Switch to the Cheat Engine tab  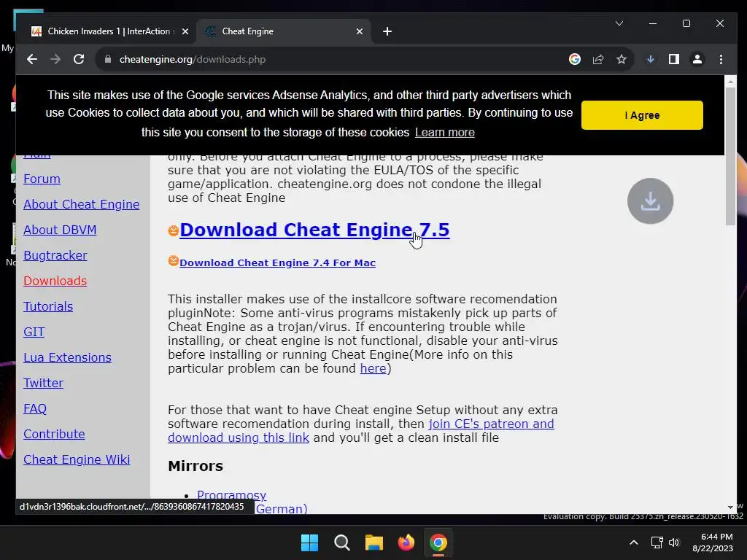(x=284, y=31)
